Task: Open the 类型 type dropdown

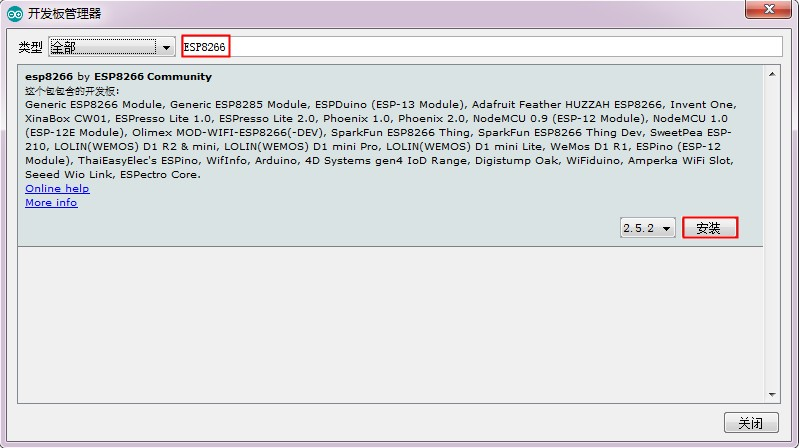Action: tap(112, 47)
